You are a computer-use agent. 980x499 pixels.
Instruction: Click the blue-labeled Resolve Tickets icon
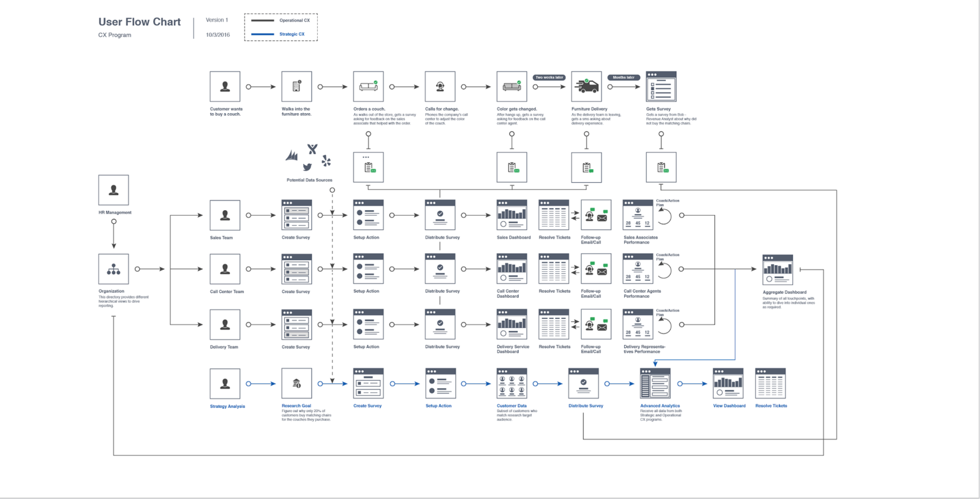(771, 384)
